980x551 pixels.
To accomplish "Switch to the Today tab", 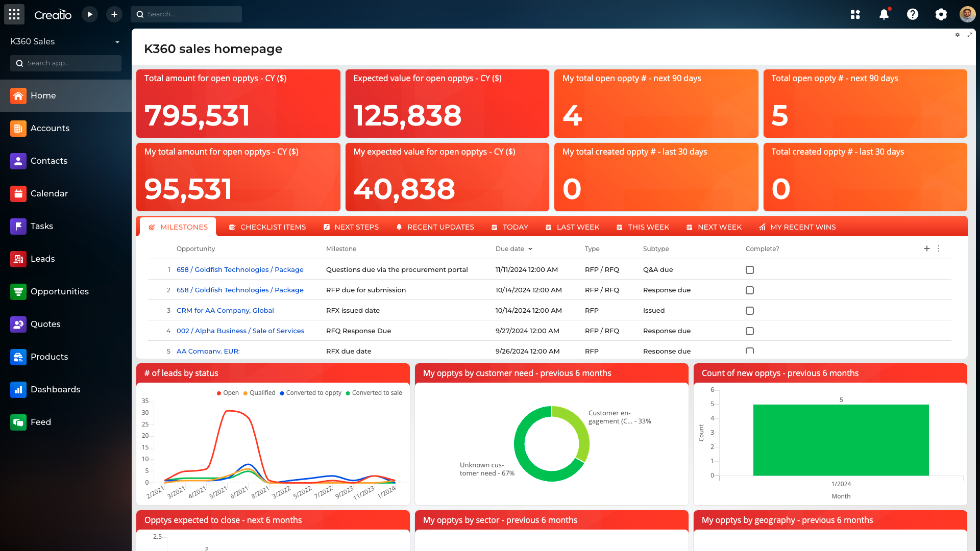I will (510, 227).
